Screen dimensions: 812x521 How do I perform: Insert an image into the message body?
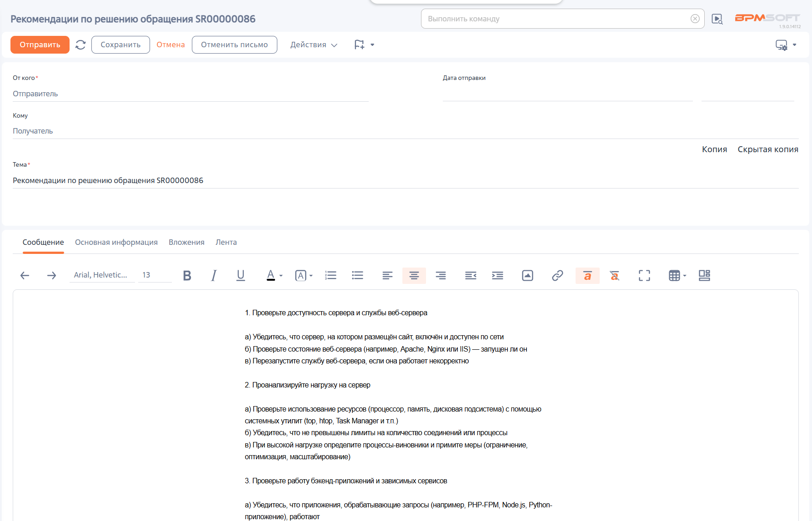527,275
